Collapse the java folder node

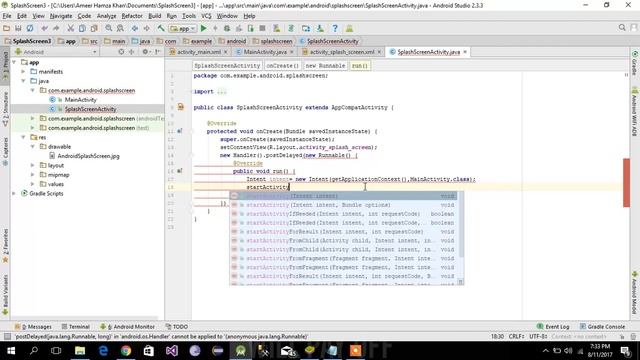pyautogui.click(x=23, y=81)
